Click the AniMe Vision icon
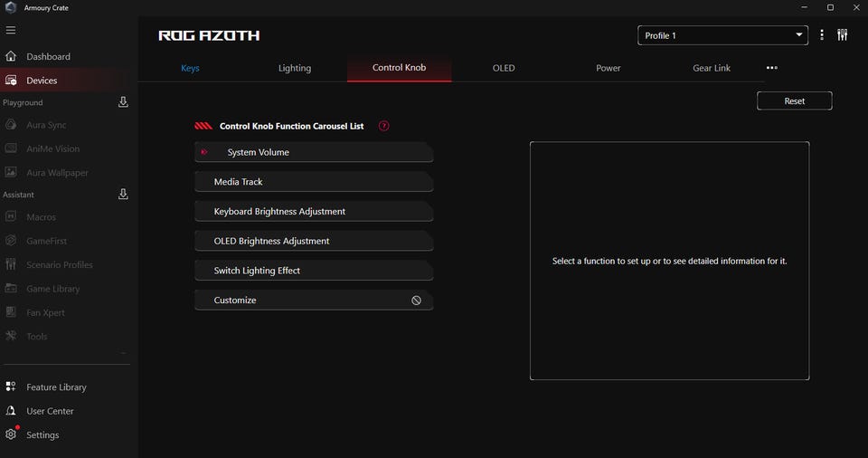Viewport: 868px width, 458px height. coord(11,148)
